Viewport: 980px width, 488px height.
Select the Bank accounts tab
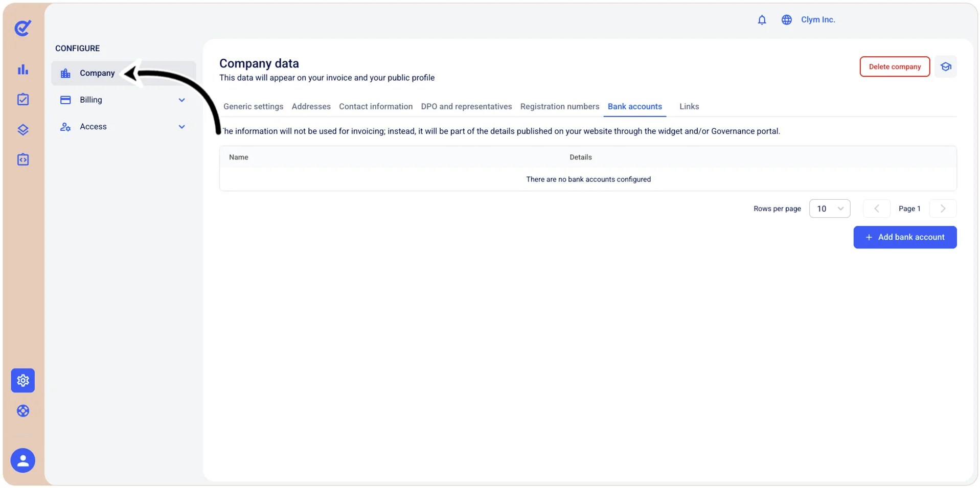[634, 107]
